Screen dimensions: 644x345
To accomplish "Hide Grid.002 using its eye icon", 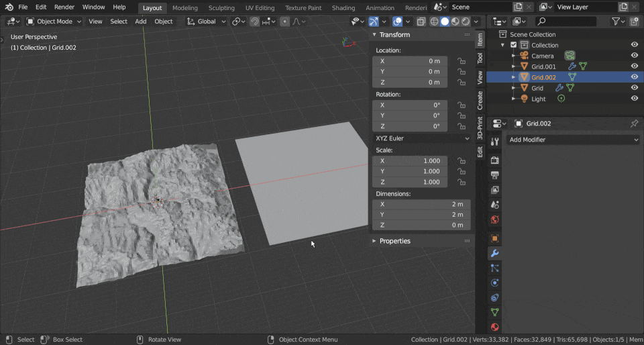I will [x=635, y=77].
